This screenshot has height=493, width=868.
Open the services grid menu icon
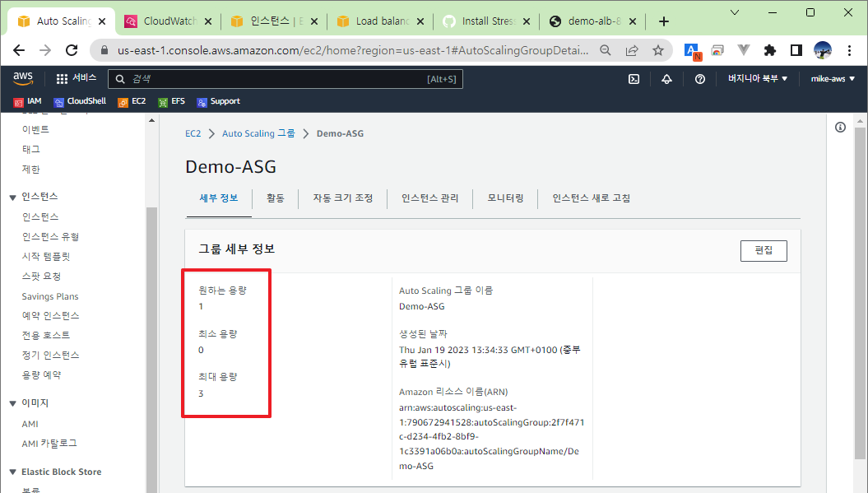(x=62, y=79)
